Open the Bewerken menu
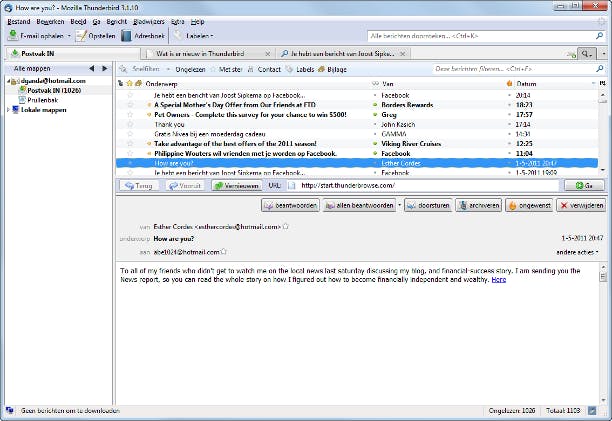The image size is (612, 421). point(50,21)
